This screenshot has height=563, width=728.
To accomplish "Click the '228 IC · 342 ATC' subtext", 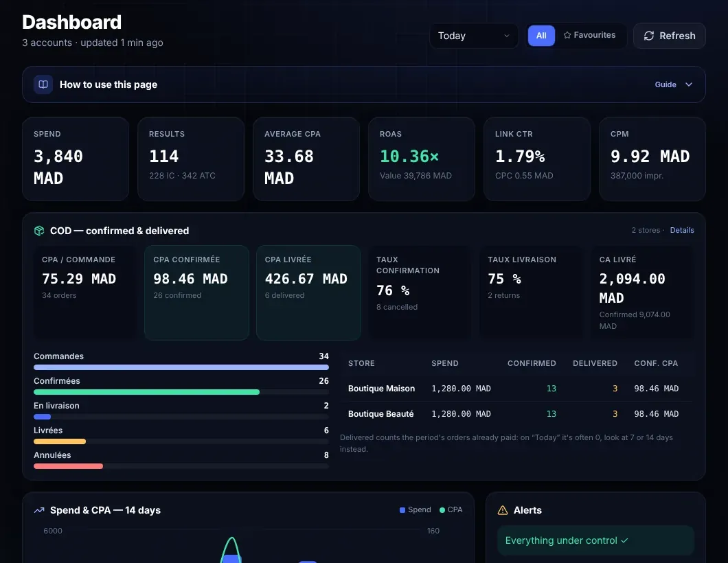I will pyautogui.click(x=182, y=176).
